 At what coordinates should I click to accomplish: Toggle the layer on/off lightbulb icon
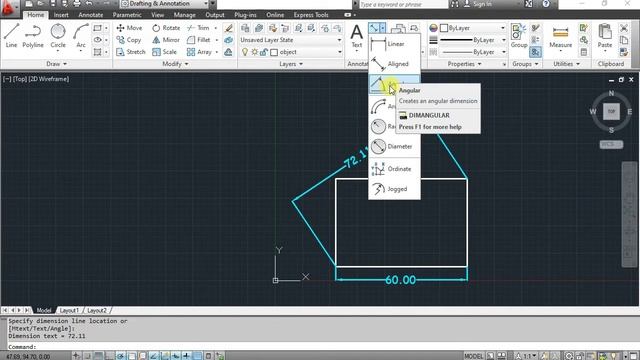pos(245,52)
